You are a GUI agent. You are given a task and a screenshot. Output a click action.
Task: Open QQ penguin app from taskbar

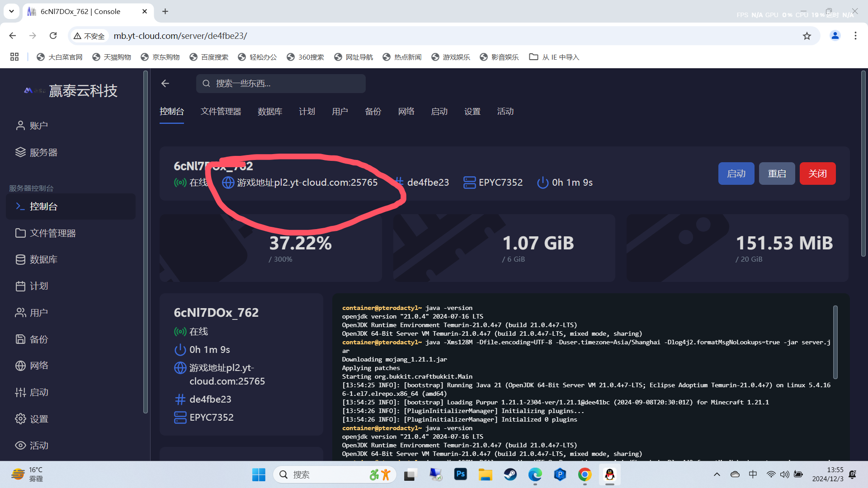point(610,474)
